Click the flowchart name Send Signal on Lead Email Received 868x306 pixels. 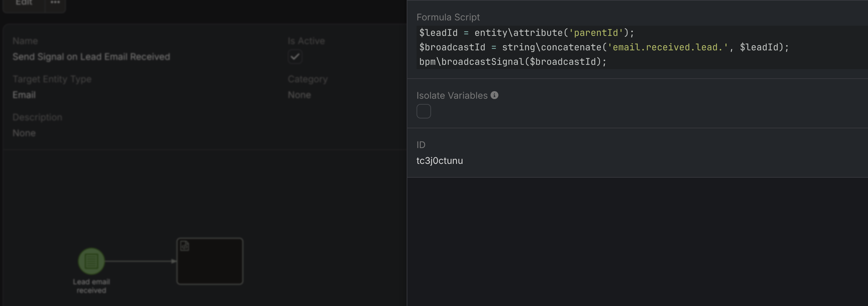[x=91, y=57]
